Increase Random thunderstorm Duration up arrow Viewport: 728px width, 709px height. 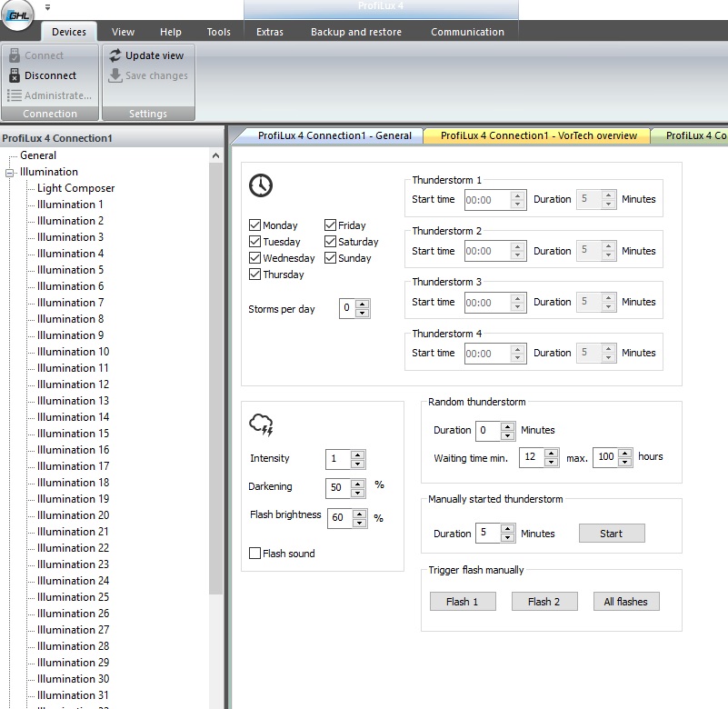click(x=508, y=426)
